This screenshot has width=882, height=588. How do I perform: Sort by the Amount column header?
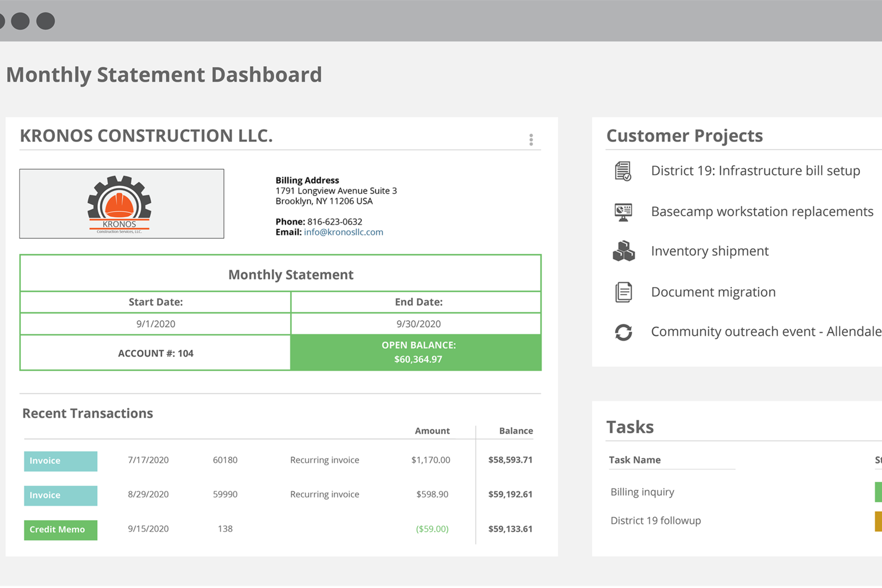pyautogui.click(x=432, y=431)
